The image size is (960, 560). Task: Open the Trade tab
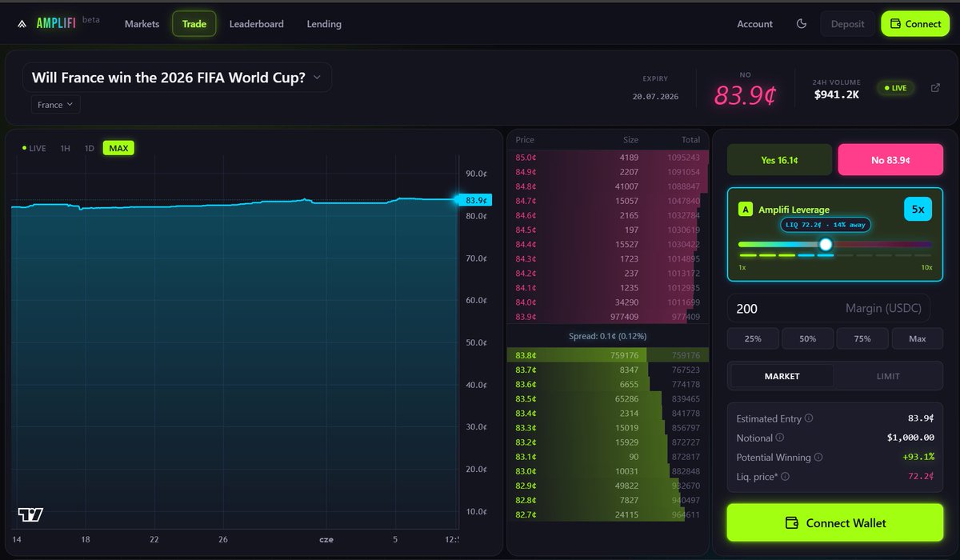point(194,24)
